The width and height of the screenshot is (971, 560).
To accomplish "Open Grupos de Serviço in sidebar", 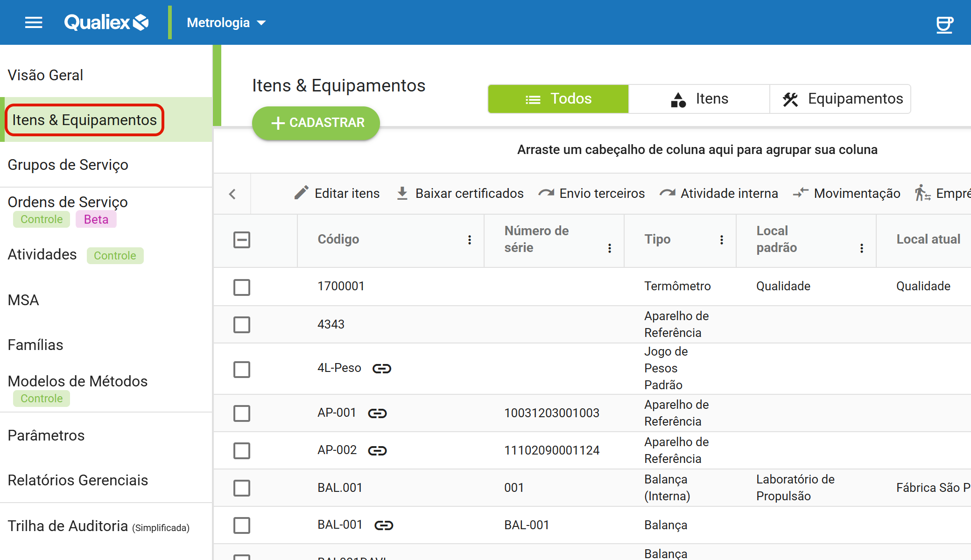I will [68, 164].
